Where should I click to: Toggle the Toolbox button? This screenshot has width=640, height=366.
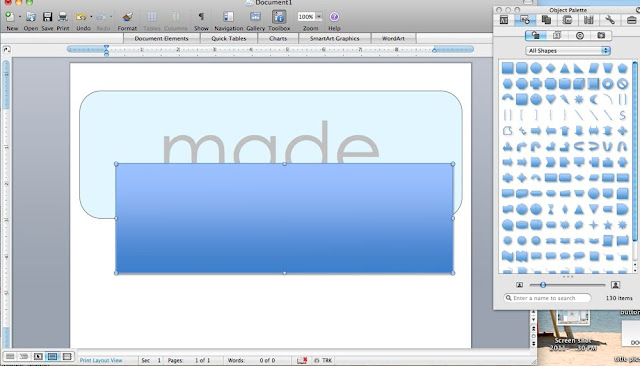279,17
